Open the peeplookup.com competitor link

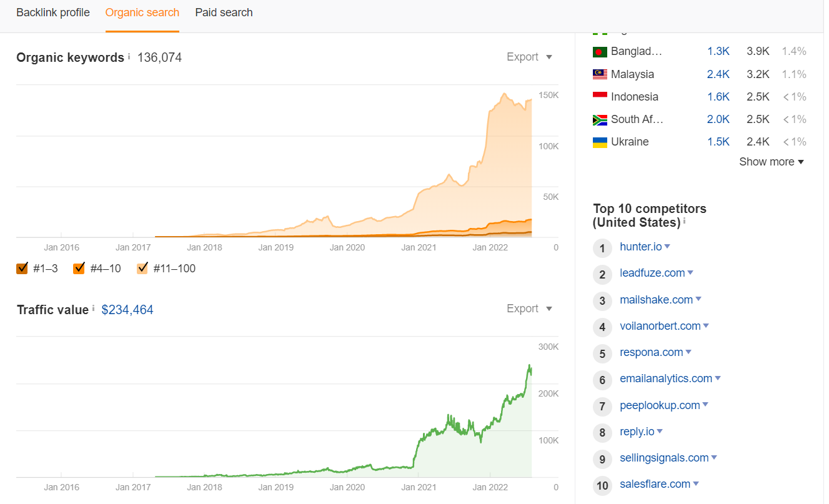[x=660, y=405]
